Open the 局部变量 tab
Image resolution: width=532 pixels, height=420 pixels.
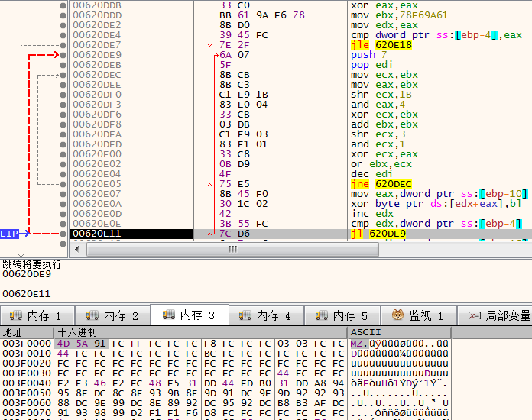pos(495,316)
